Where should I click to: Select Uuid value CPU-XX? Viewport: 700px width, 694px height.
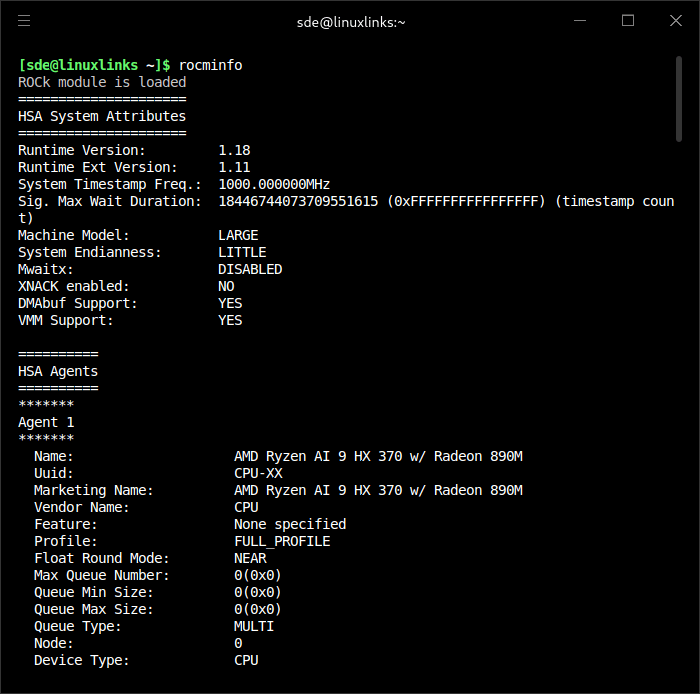[x=258, y=474]
